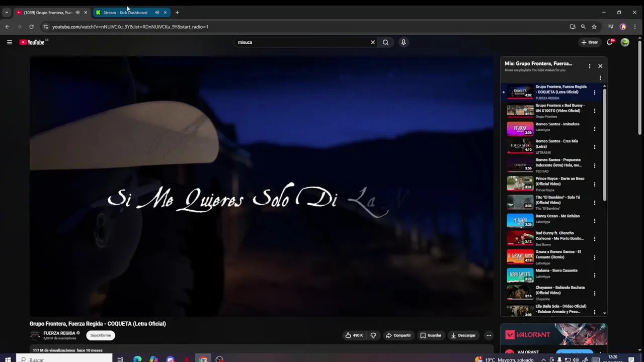Close the Mix playlist panel
644x362 pixels.
pyautogui.click(x=600, y=66)
